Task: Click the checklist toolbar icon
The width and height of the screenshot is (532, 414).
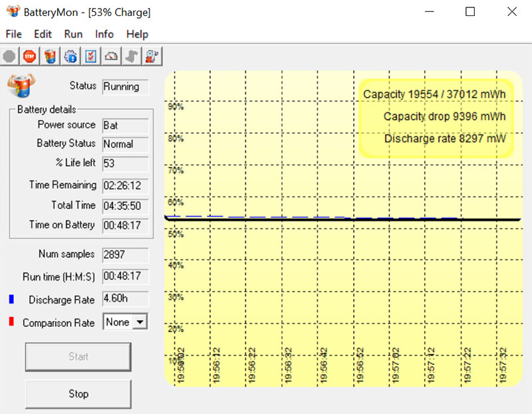Action: (x=91, y=56)
